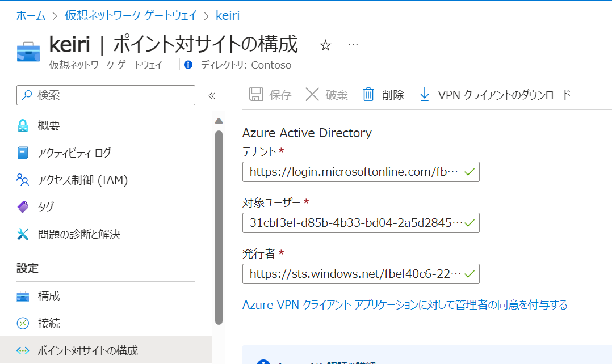Click the 発行者 issuer URL field
Image resolution: width=612 pixels, height=364 pixels.
pos(361,274)
